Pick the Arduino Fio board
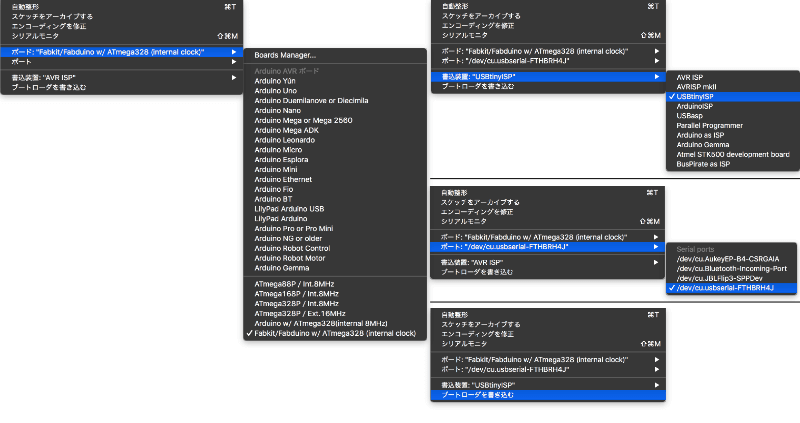Viewport: 800px width, 423px height. coord(335,189)
